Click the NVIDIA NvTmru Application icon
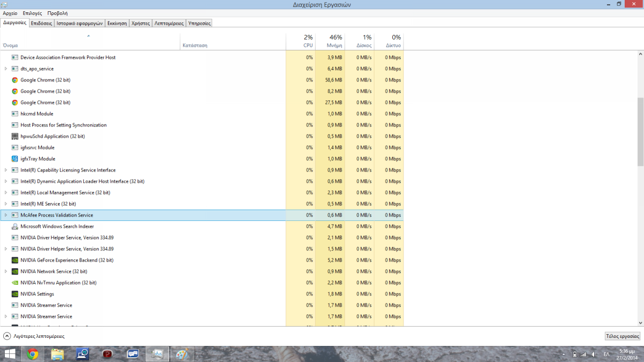This screenshot has height=362, width=644. (x=15, y=283)
